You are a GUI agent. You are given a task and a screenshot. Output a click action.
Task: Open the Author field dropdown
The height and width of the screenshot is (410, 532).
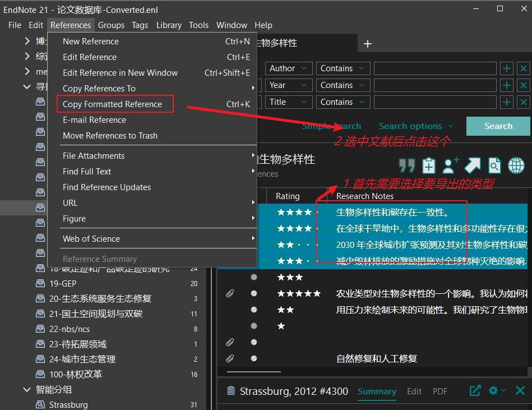pyautogui.click(x=288, y=68)
